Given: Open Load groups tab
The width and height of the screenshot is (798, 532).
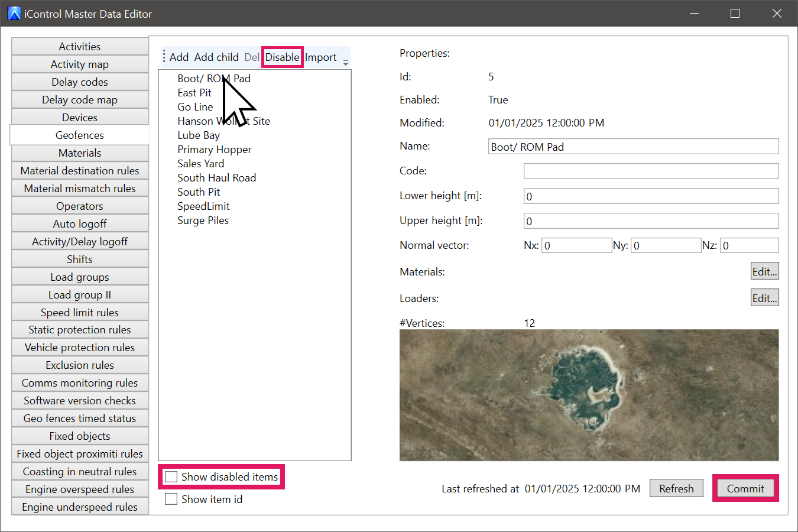Looking at the screenshot, I should (80, 277).
